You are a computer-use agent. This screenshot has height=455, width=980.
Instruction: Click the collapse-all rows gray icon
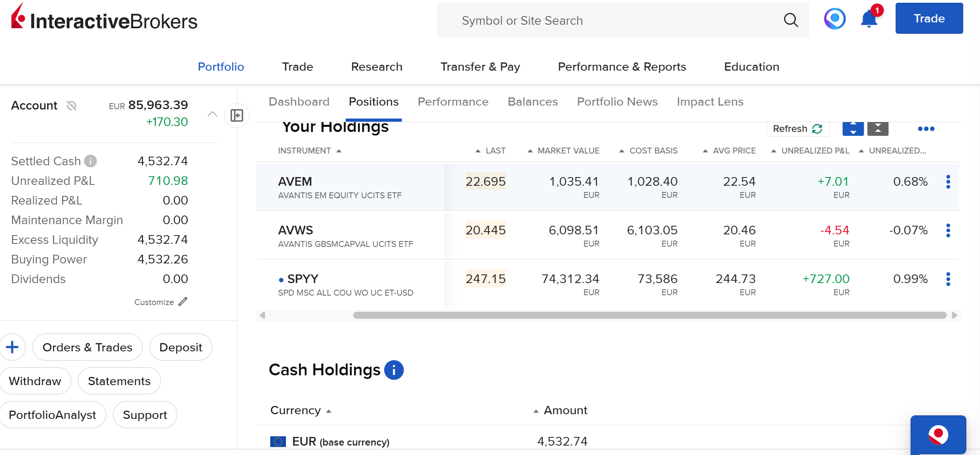click(878, 129)
